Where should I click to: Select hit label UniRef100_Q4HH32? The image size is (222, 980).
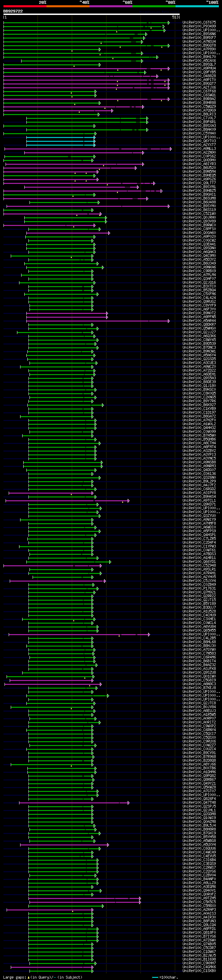[x=199, y=428]
